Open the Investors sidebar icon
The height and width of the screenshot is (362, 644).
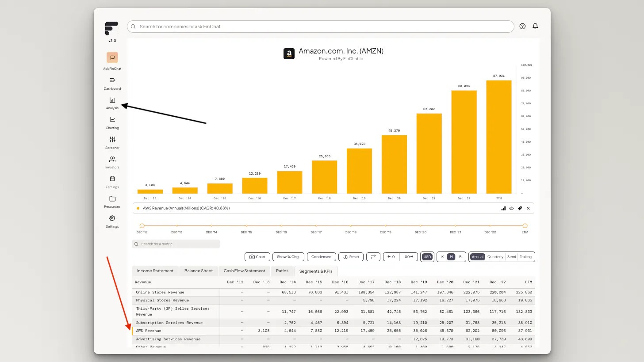(x=112, y=159)
